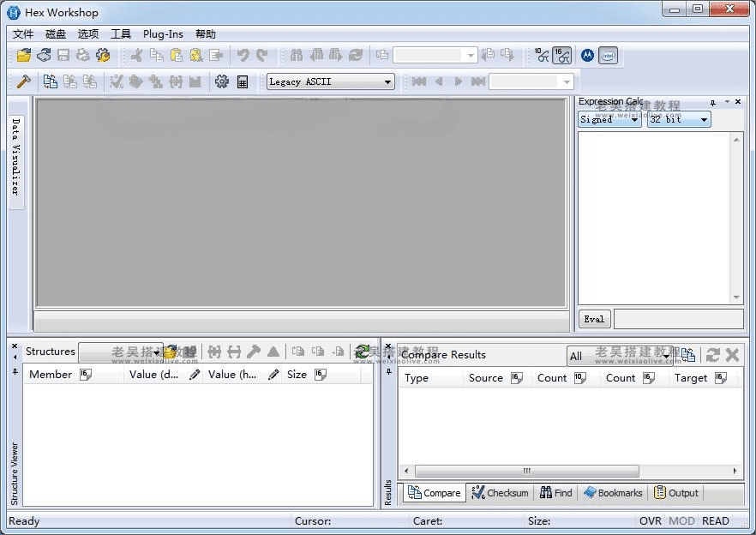The height and width of the screenshot is (535, 756).
Task: Toggle Motorola byte order icon
Action: coord(587,55)
